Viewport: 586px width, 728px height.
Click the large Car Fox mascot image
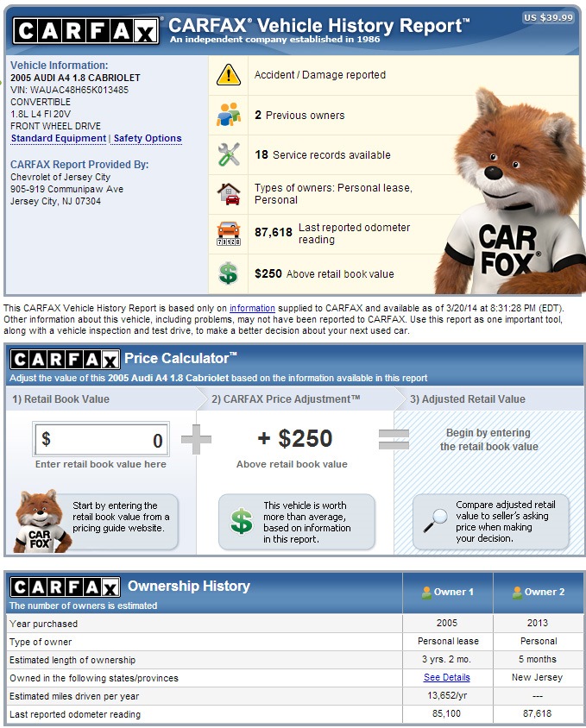[511, 191]
